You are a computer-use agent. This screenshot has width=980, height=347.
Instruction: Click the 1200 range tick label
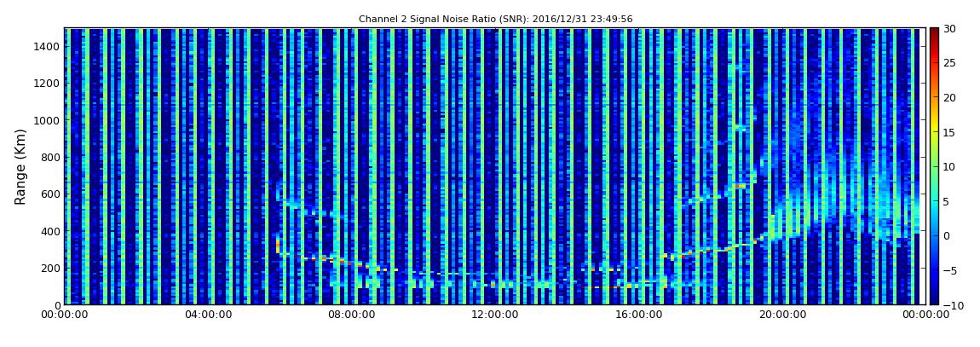pyautogui.click(x=46, y=84)
